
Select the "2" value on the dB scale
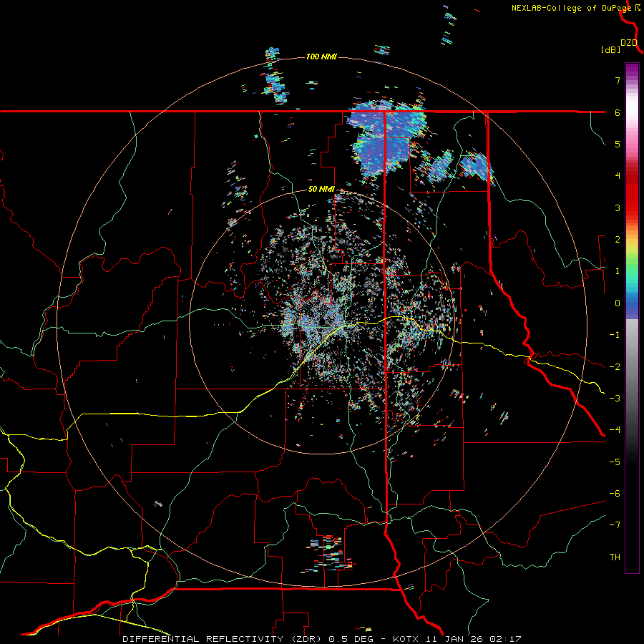(618, 240)
